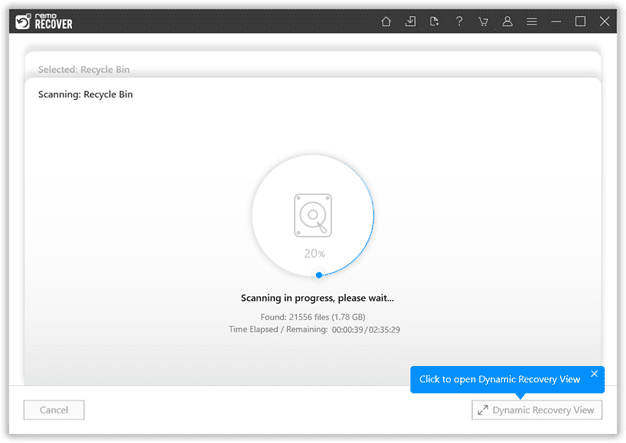Open the shopping cart purchase icon

click(483, 22)
